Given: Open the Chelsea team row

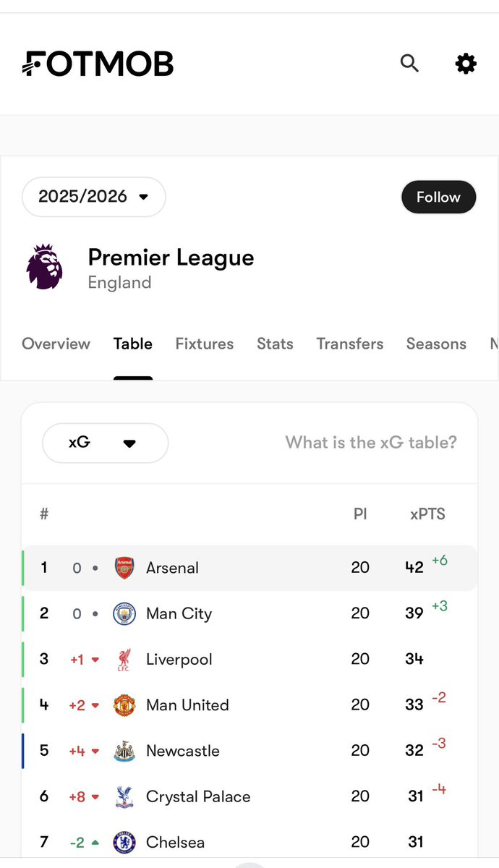Looking at the screenshot, I should point(249,842).
